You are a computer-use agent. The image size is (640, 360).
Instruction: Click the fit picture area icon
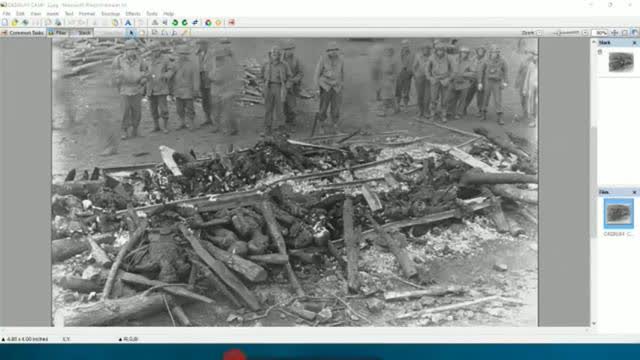tap(625, 33)
